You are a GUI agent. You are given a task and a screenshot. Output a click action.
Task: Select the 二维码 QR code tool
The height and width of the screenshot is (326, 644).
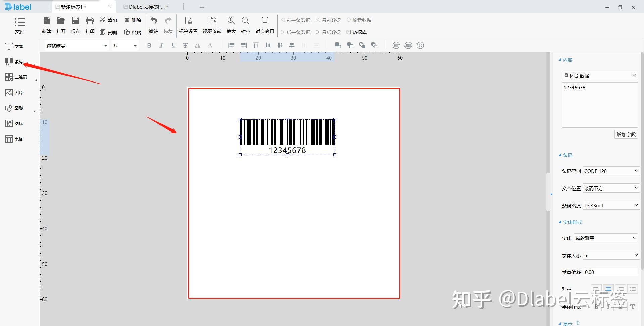click(16, 77)
